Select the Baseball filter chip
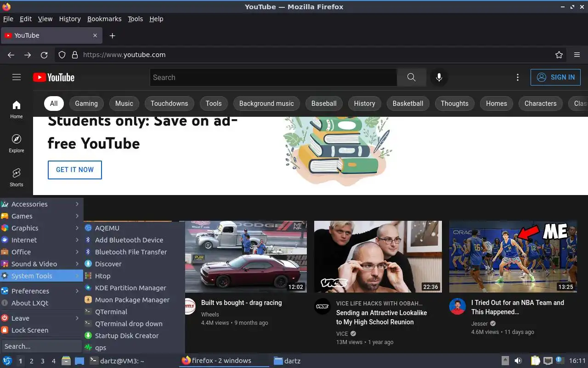Screen dimensions: 588x368 tap(324, 103)
